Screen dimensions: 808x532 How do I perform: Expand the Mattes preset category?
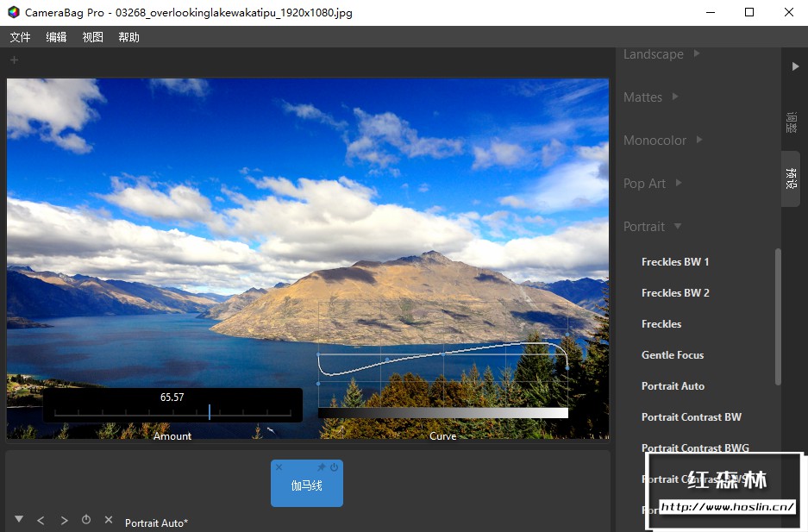pos(650,97)
